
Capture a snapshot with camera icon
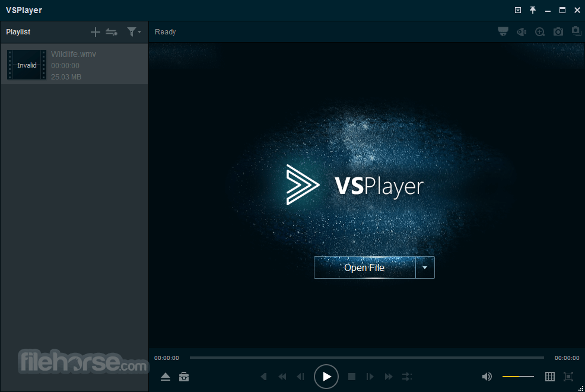(x=558, y=31)
